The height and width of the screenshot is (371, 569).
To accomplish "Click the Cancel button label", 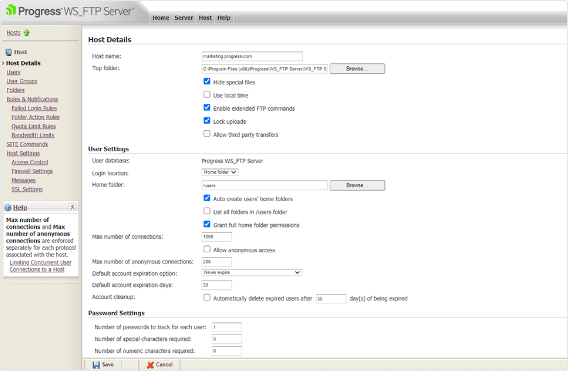I will point(164,364).
